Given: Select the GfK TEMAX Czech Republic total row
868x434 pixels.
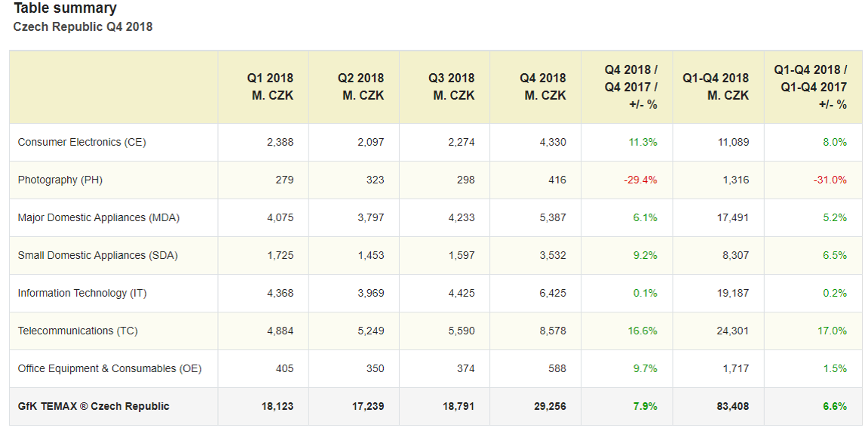Looking at the screenshot, I should tap(94, 406).
